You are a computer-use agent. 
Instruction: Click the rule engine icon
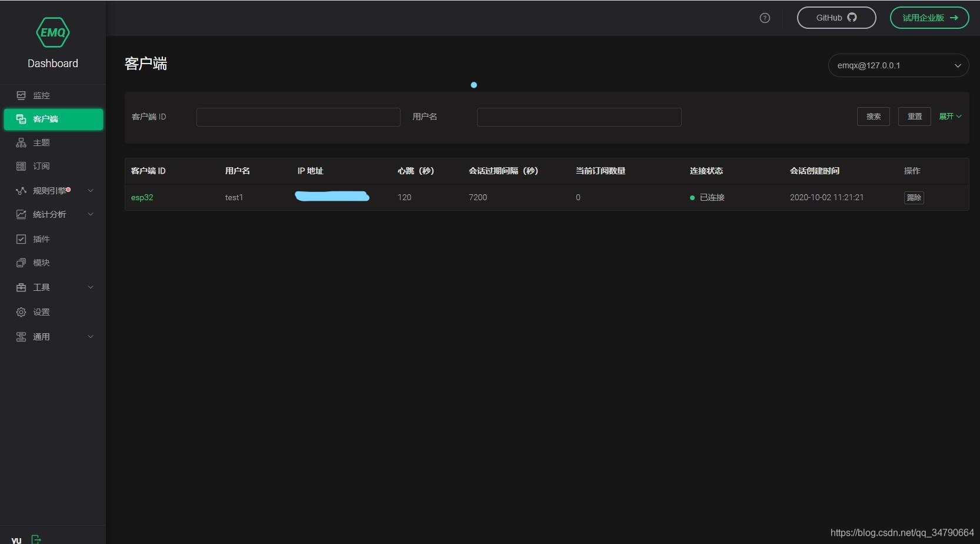(21, 191)
